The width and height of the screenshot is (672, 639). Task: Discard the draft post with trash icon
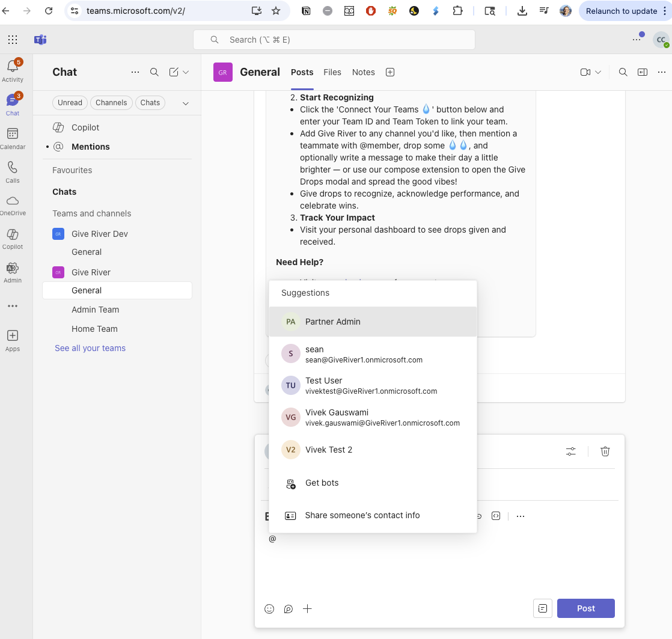coord(605,451)
